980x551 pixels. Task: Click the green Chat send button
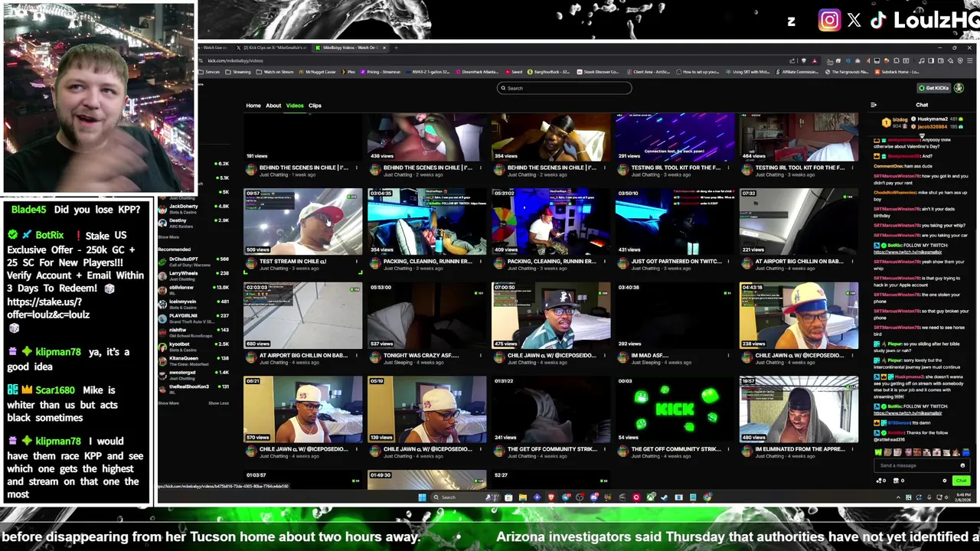pos(961,481)
